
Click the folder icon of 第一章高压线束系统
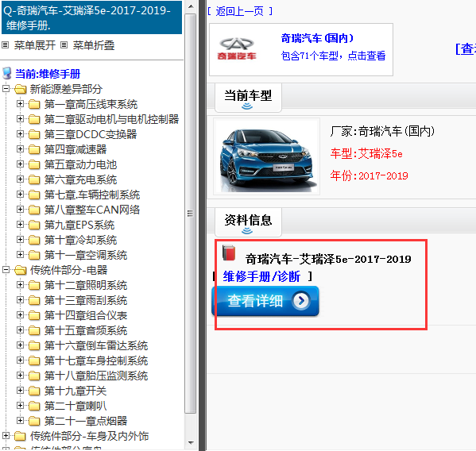(34, 104)
